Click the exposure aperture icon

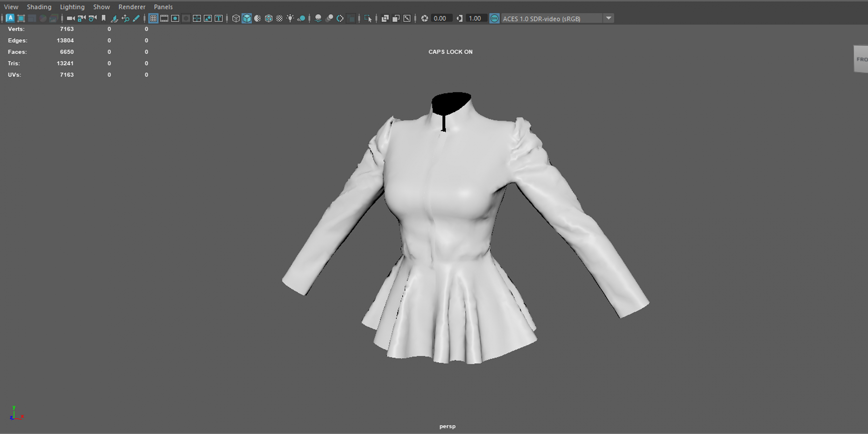[x=425, y=18]
